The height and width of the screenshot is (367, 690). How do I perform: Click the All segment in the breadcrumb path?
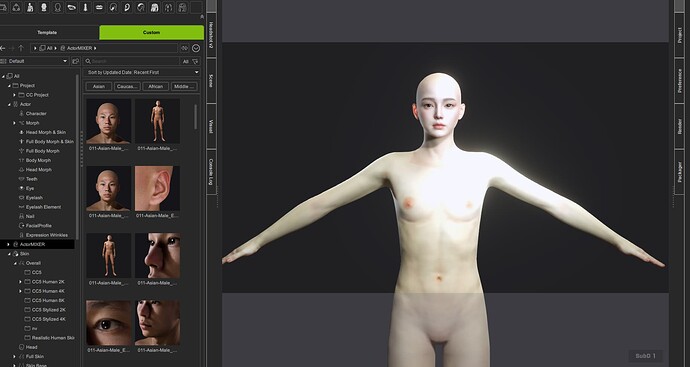coord(49,48)
